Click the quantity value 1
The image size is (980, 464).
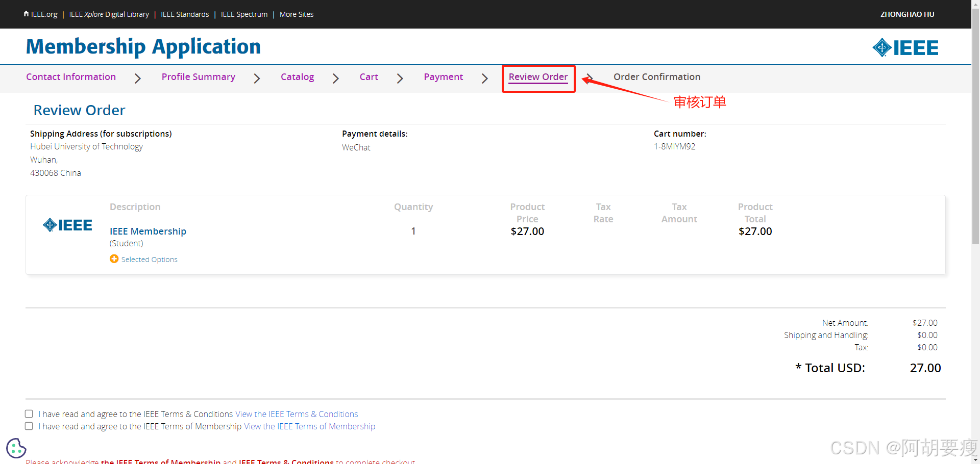click(x=413, y=231)
